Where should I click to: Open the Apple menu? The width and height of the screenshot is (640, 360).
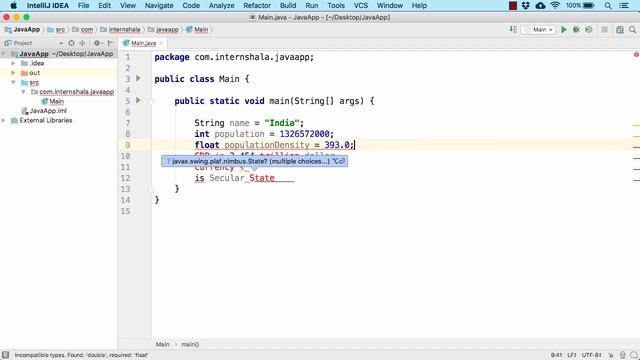click(13, 6)
